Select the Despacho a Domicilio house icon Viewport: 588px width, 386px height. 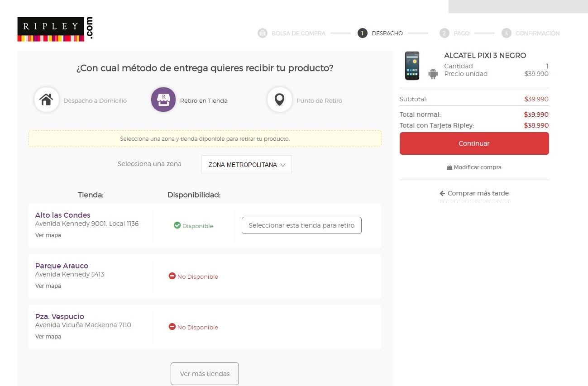[x=47, y=100]
